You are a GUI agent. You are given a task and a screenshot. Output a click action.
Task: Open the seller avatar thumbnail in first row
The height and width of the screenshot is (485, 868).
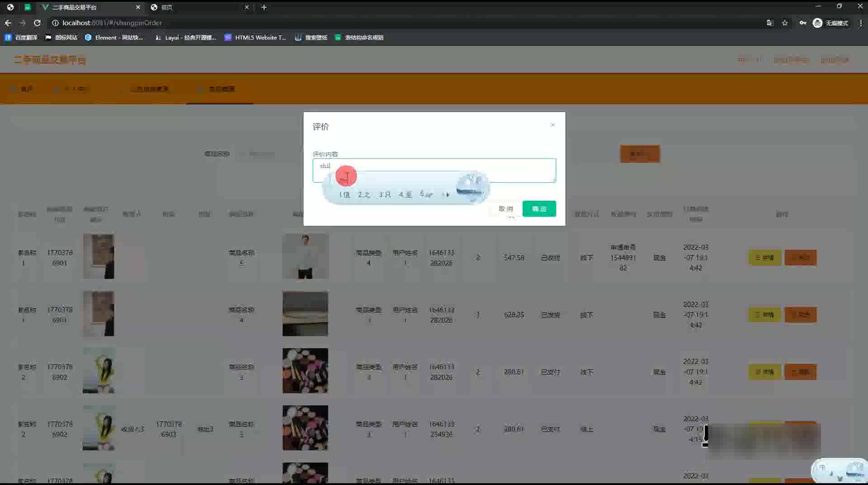click(x=99, y=256)
